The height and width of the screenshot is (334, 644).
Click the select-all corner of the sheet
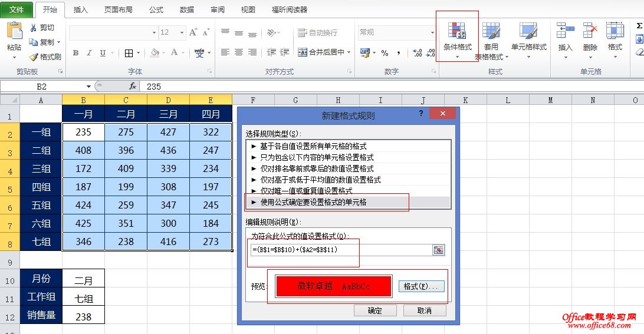[x=10, y=100]
